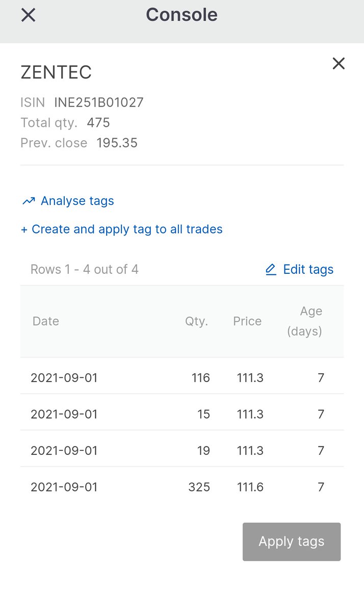Select the trade row with quantity 325
Image resolution: width=364 pixels, height=612 pixels.
click(x=182, y=487)
